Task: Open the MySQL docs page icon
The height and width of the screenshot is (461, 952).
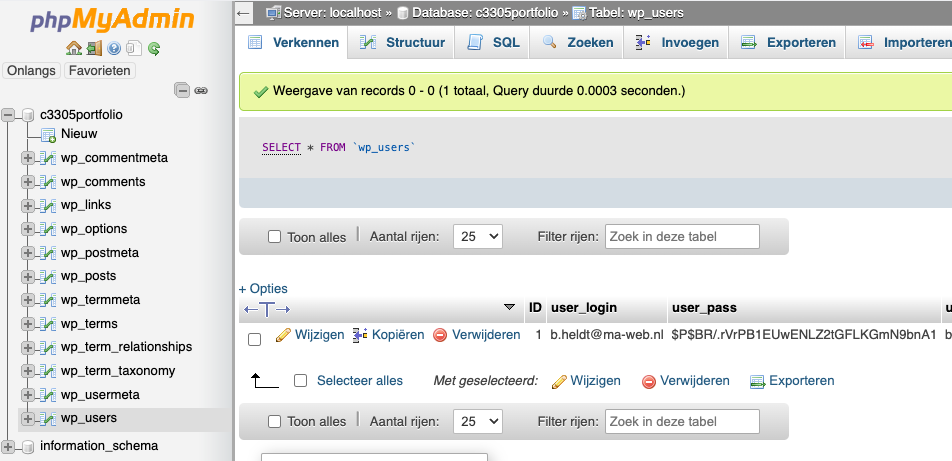Action: [x=134, y=48]
